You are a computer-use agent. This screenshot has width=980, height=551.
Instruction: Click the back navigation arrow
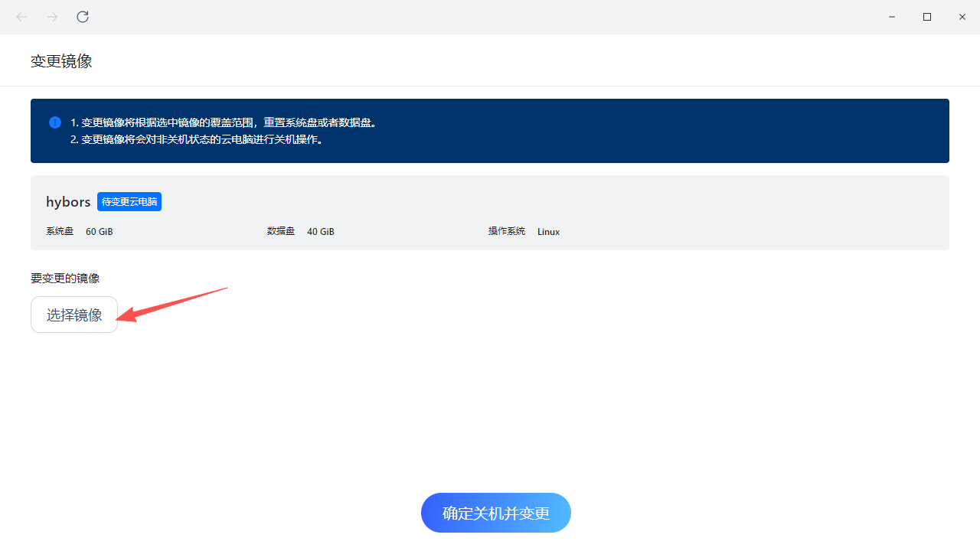(21, 17)
